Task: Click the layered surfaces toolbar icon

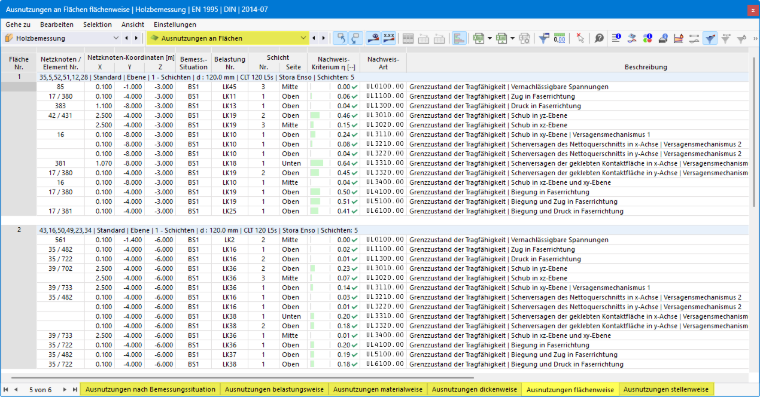Action: pos(632,38)
